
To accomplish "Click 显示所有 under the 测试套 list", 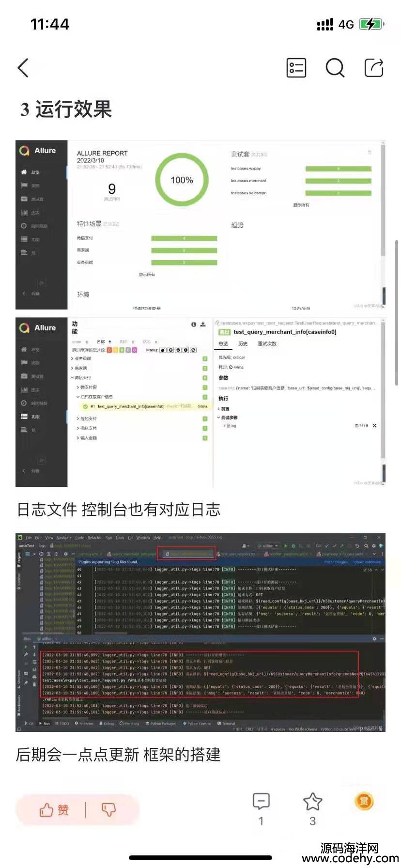I will (x=301, y=205).
